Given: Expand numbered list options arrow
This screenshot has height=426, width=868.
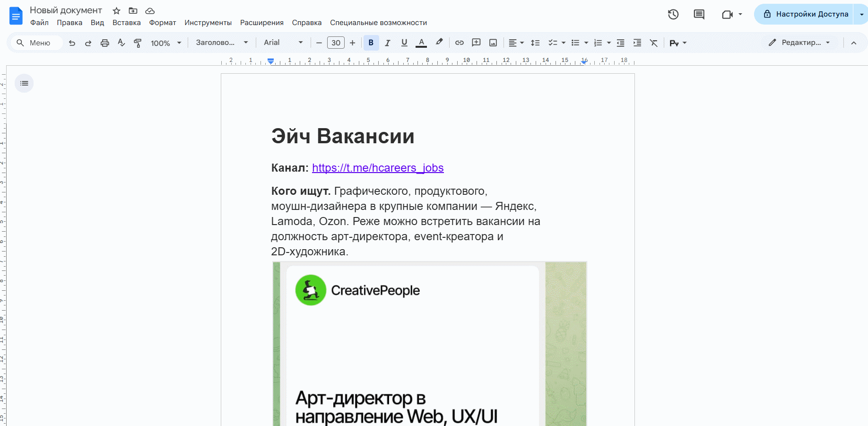Looking at the screenshot, I should coord(609,43).
